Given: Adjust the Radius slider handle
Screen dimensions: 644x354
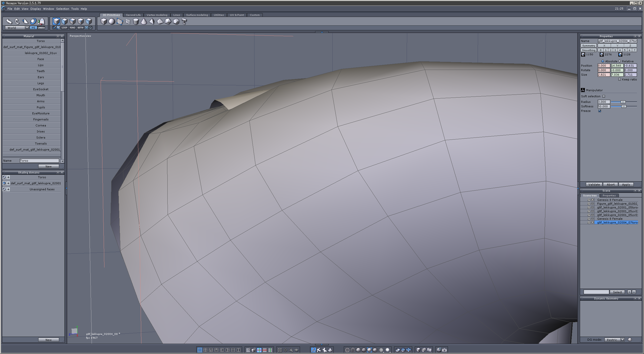Looking at the screenshot, I should tap(623, 102).
